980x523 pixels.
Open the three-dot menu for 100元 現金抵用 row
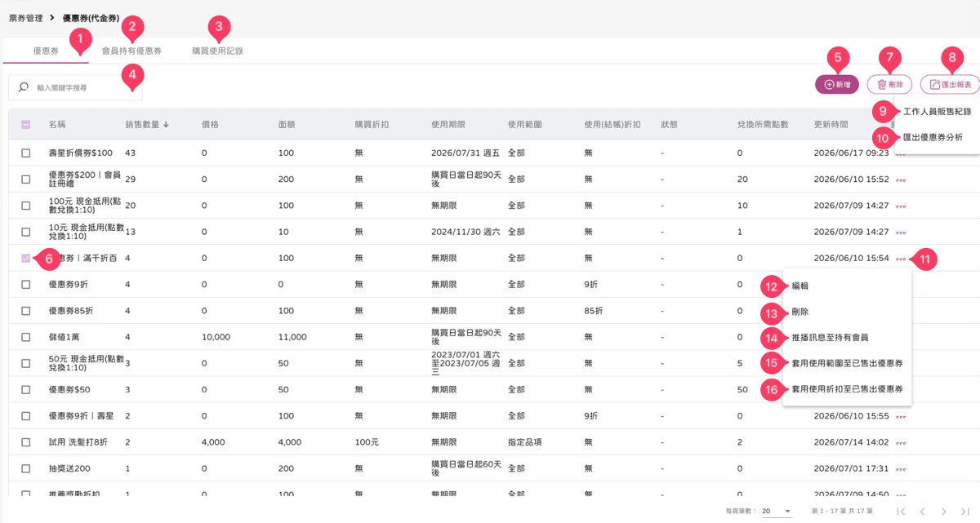(901, 206)
